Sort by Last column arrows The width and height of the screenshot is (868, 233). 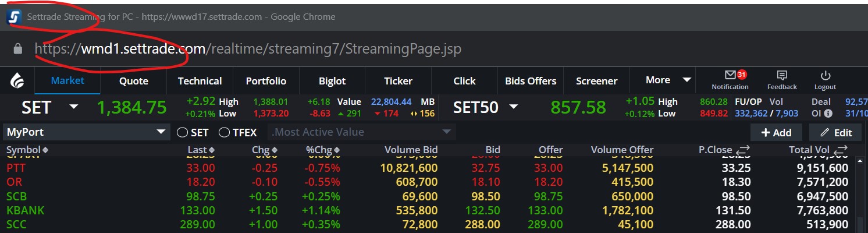[x=211, y=150]
